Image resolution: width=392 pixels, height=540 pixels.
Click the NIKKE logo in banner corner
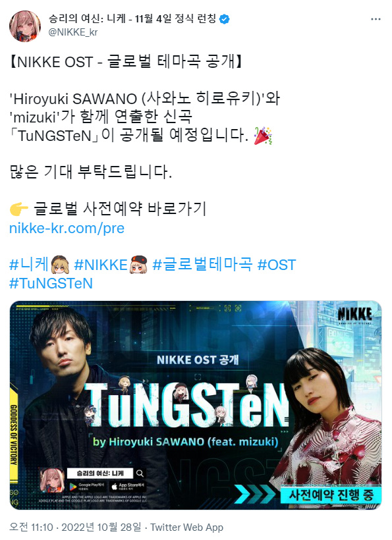355,315
